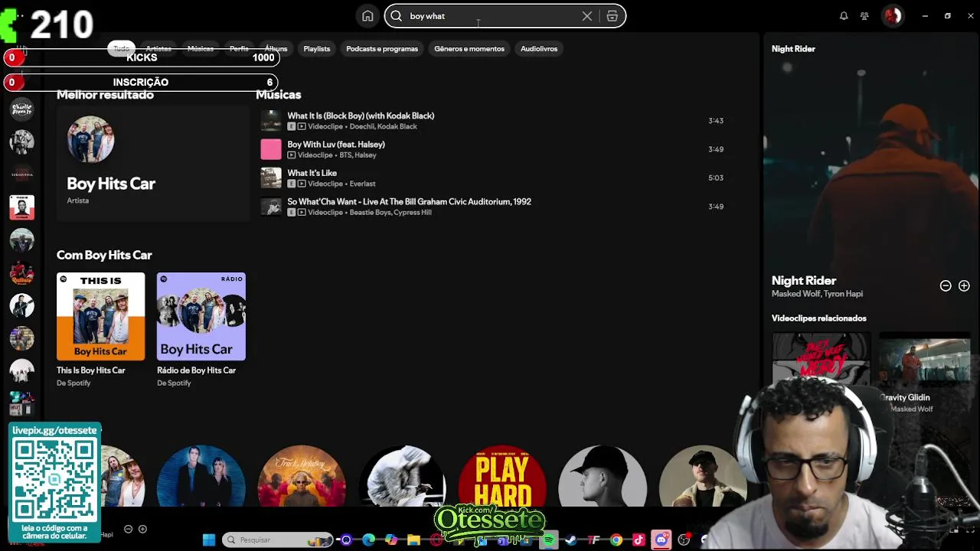Select the Audiolivros filter chip

[x=539, y=48]
